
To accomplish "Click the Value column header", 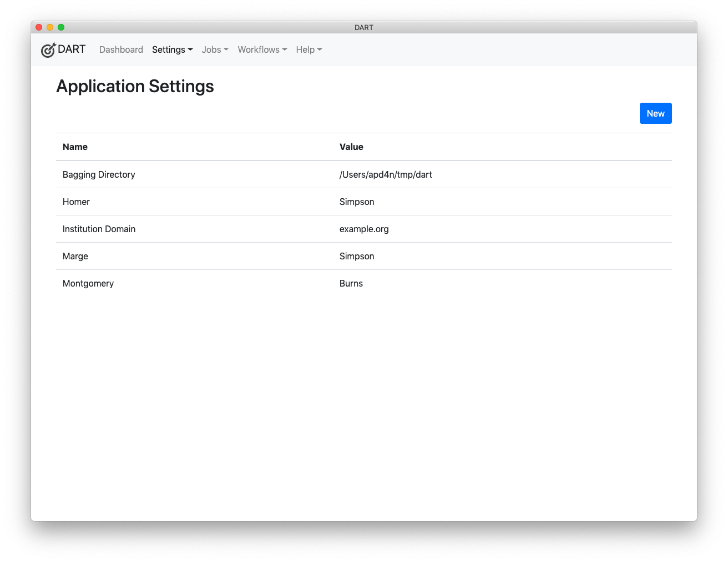I will click(x=351, y=147).
